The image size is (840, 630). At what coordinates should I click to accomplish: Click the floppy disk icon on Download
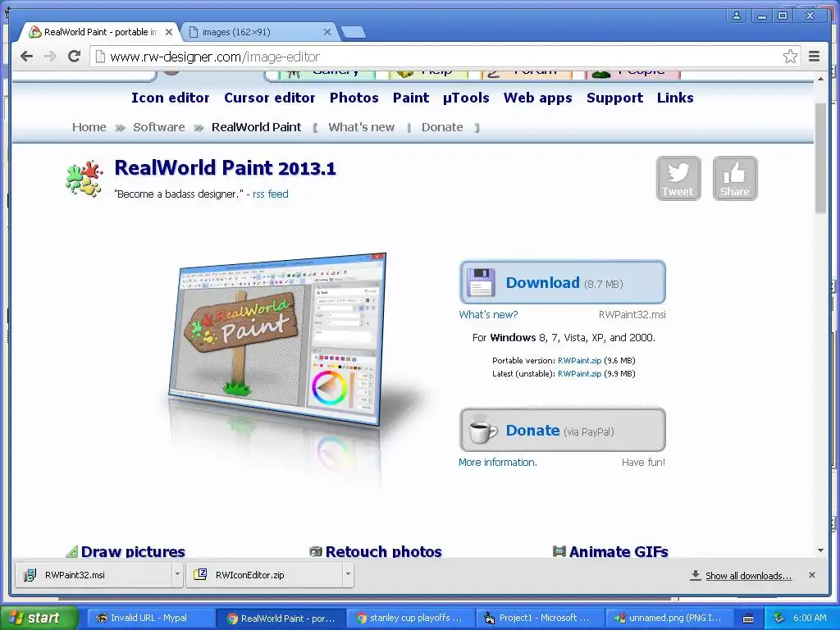pos(481,282)
